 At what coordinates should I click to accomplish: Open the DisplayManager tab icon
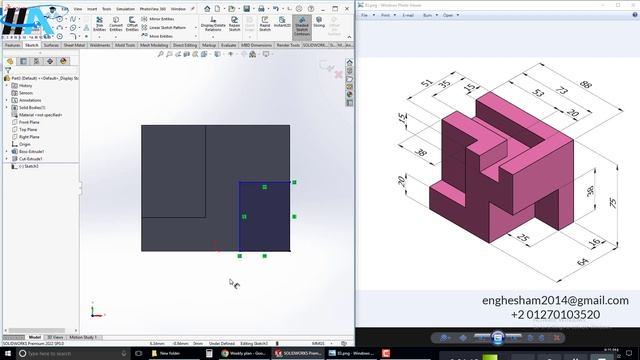point(63,61)
